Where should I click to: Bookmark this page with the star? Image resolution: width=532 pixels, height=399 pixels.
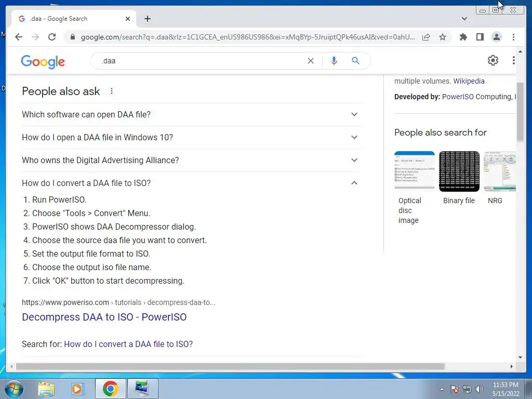(x=443, y=37)
